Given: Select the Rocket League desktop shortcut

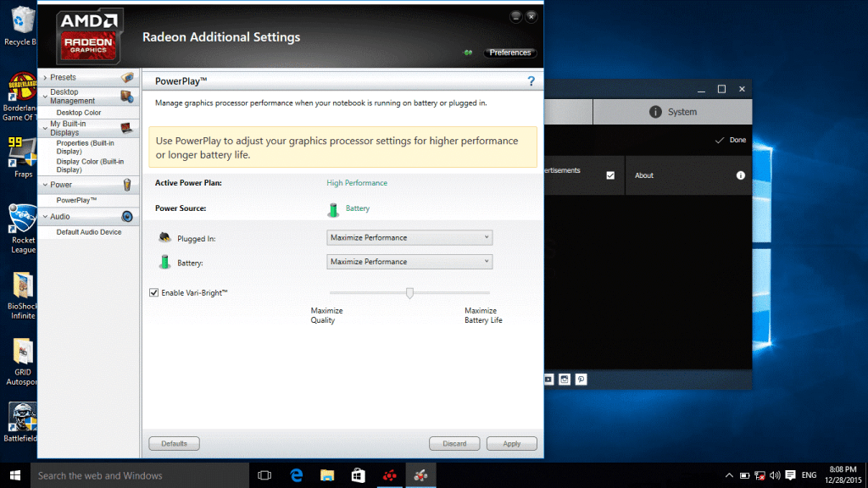Looking at the screenshot, I should (23, 229).
